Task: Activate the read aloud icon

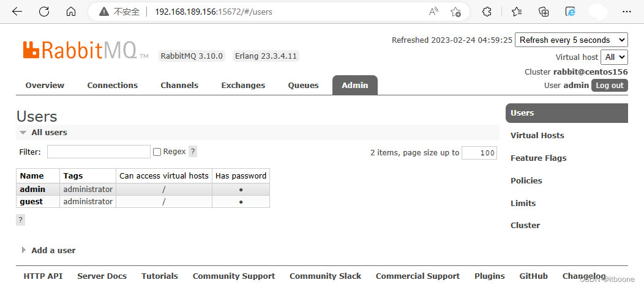Action: (433, 12)
